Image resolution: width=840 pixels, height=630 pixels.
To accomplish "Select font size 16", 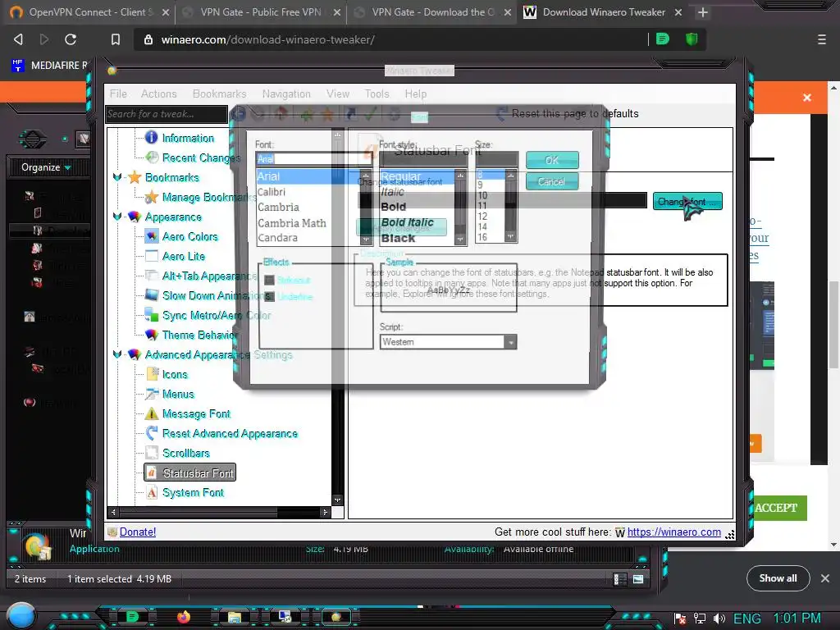I will pyautogui.click(x=482, y=237).
